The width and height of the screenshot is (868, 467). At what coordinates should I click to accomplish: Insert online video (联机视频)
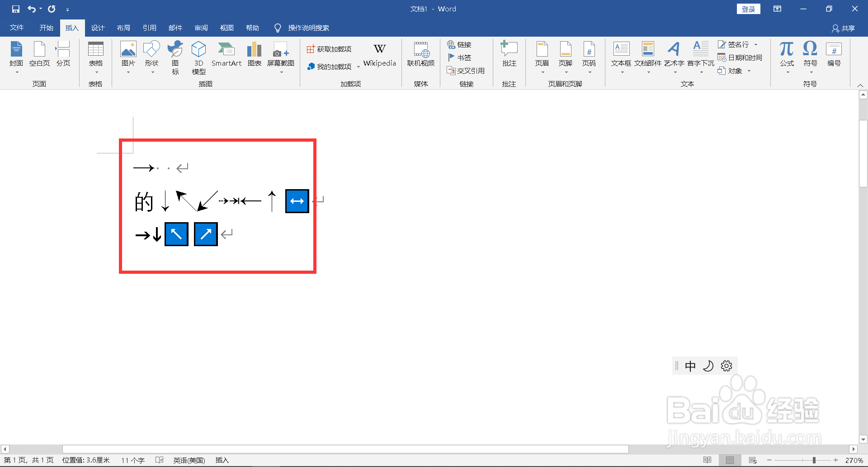pos(421,54)
